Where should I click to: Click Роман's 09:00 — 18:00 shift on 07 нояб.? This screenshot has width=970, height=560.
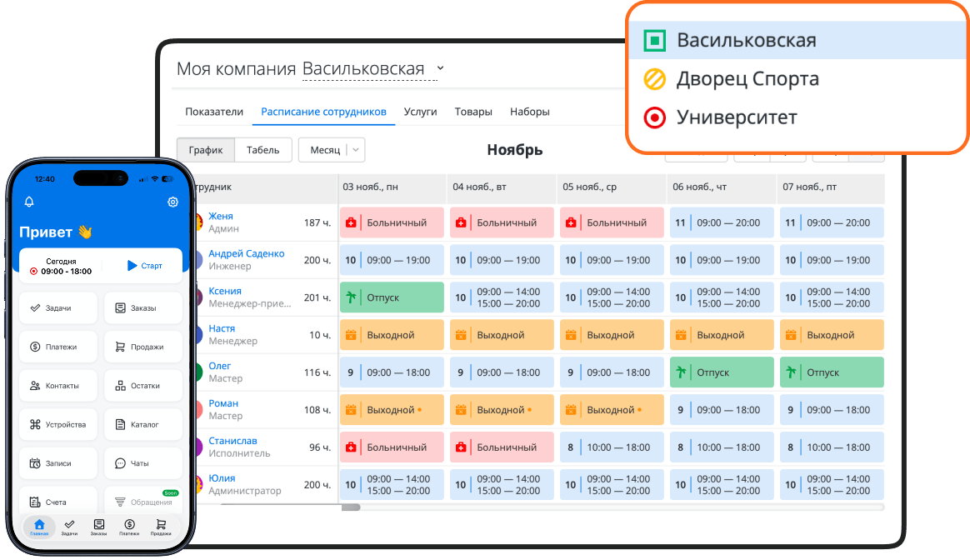pyautogui.click(x=832, y=410)
